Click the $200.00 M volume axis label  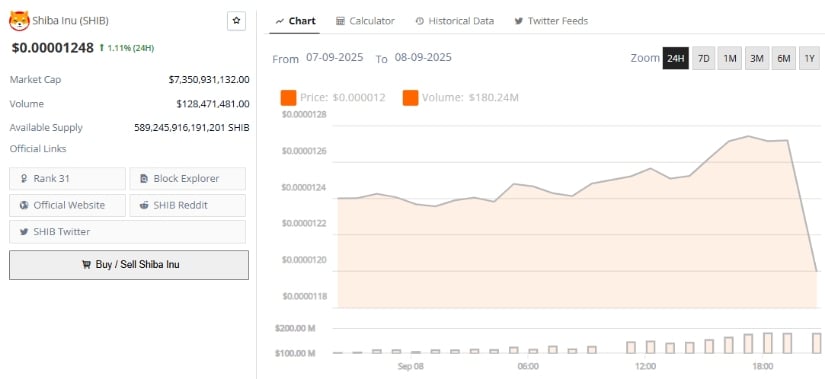(x=295, y=328)
